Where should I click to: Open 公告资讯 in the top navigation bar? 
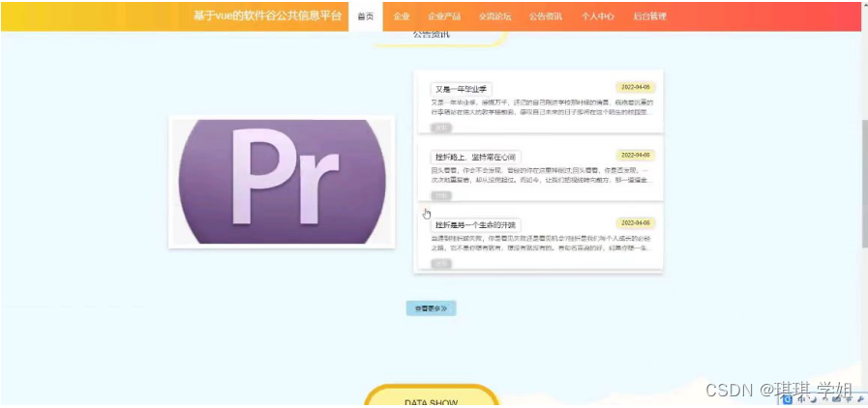[545, 16]
